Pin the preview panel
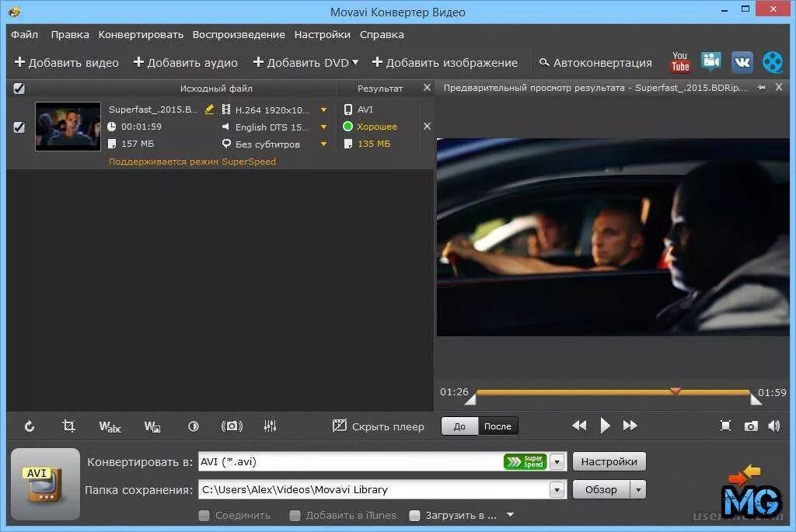The image size is (796, 532). click(762, 87)
